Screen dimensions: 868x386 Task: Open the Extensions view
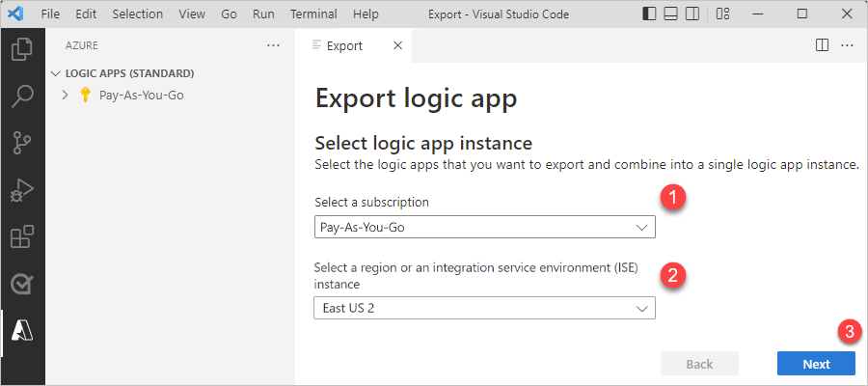(x=22, y=237)
